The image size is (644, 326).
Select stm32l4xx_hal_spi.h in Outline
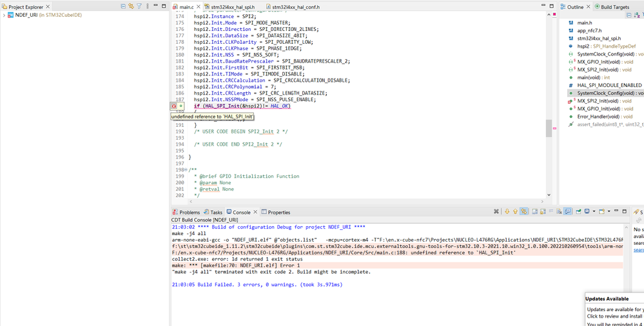tap(599, 38)
